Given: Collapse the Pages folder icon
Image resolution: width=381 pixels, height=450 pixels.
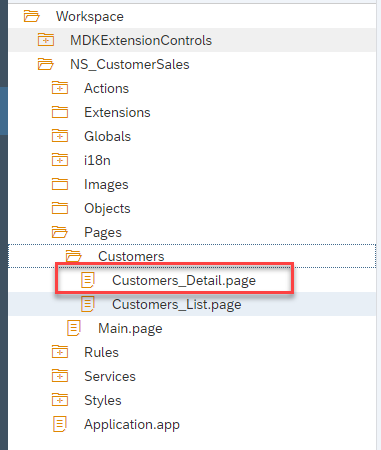Looking at the screenshot, I should (60, 232).
